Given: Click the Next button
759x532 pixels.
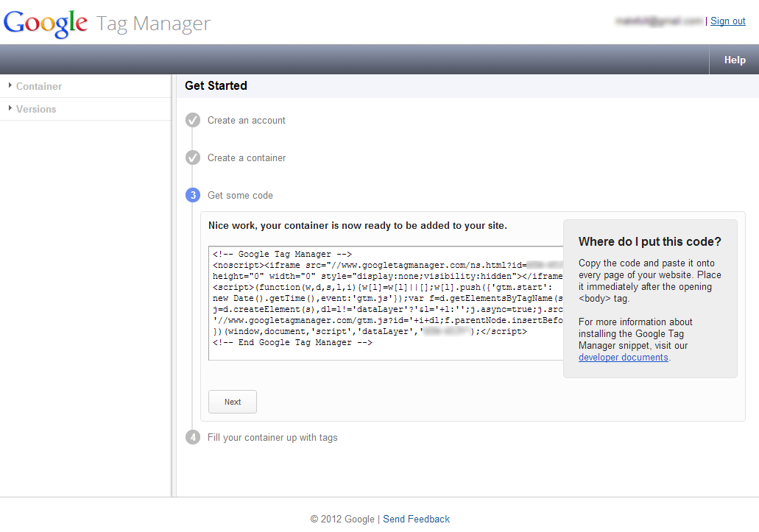Looking at the screenshot, I should point(232,402).
